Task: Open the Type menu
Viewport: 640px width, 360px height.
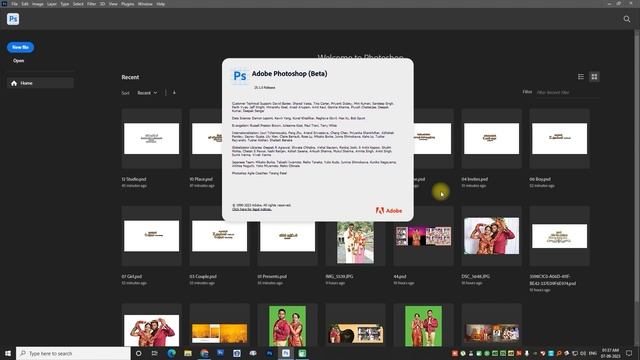Action: pyautogui.click(x=64, y=4)
